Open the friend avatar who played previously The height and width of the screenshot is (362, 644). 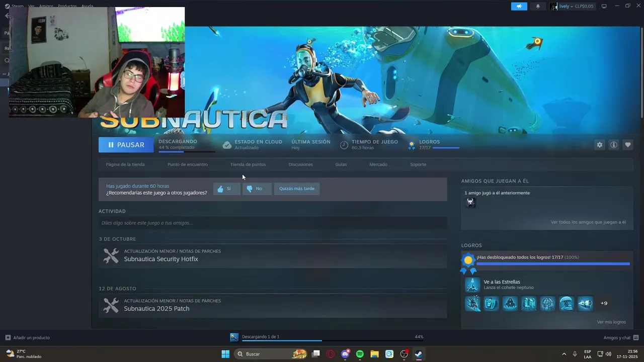pyautogui.click(x=470, y=203)
